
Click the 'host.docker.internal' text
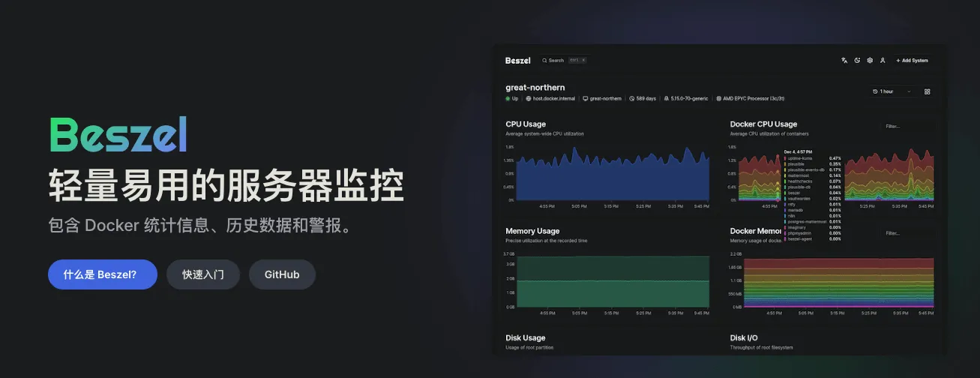pos(554,98)
